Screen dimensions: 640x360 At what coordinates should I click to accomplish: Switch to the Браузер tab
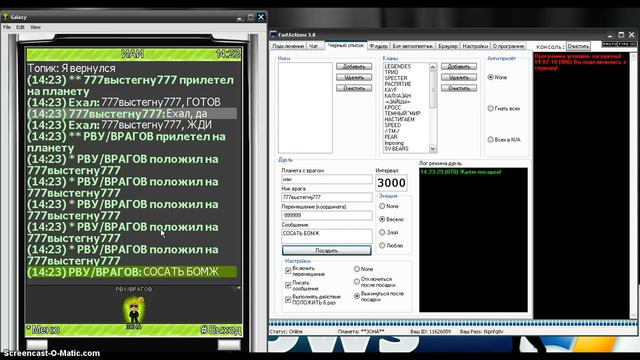(x=448, y=46)
